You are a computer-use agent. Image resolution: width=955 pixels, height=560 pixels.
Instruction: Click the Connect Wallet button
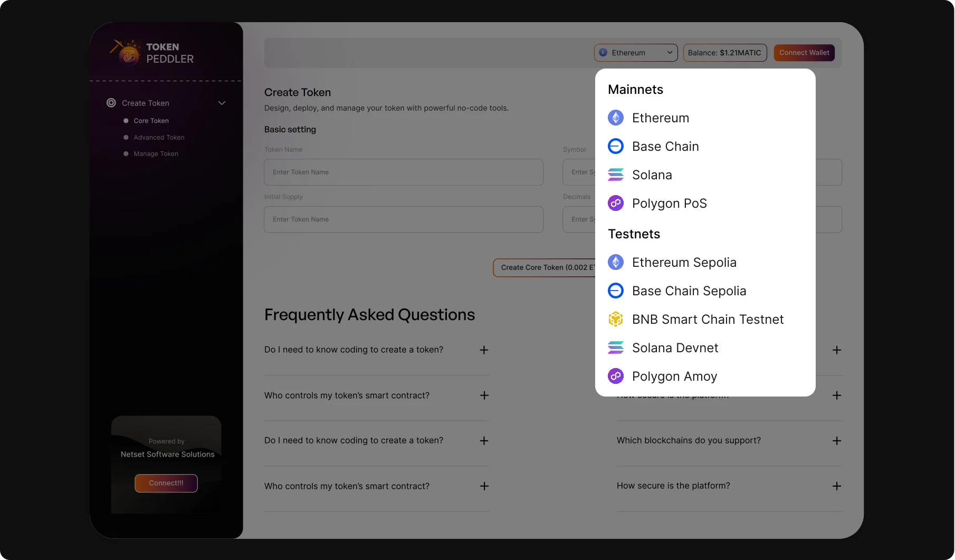click(x=804, y=53)
